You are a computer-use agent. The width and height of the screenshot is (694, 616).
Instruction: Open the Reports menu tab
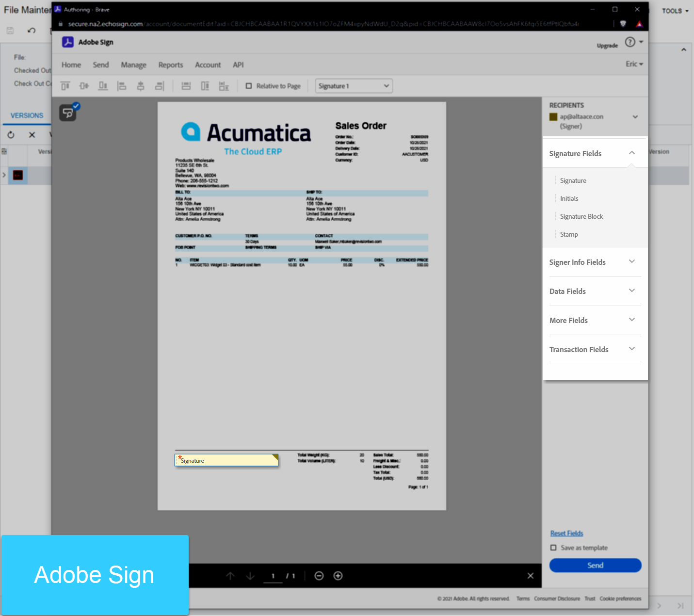click(x=171, y=65)
